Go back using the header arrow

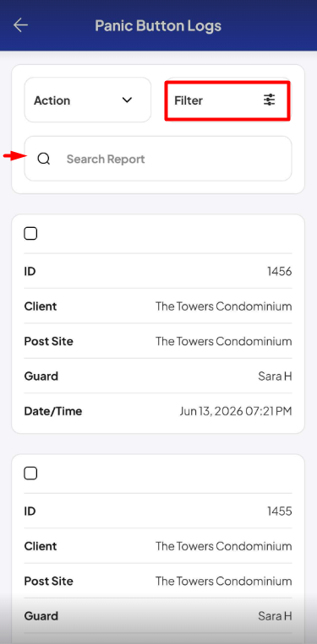point(20,25)
